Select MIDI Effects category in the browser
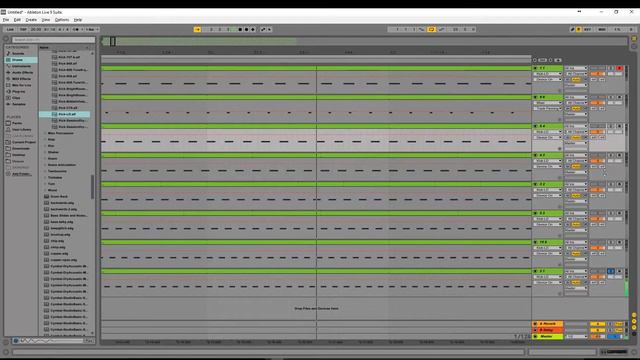Viewport: 640px width, 360px height. click(x=21, y=79)
